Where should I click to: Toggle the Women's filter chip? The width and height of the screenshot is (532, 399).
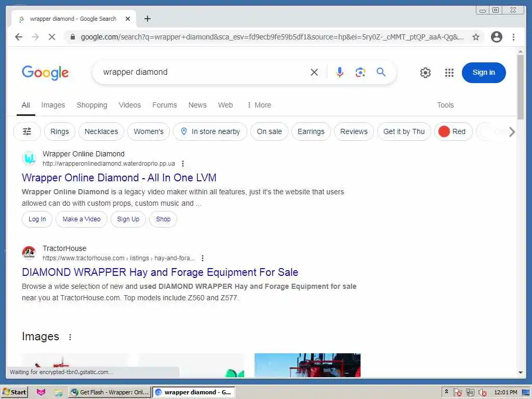pos(149,131)
